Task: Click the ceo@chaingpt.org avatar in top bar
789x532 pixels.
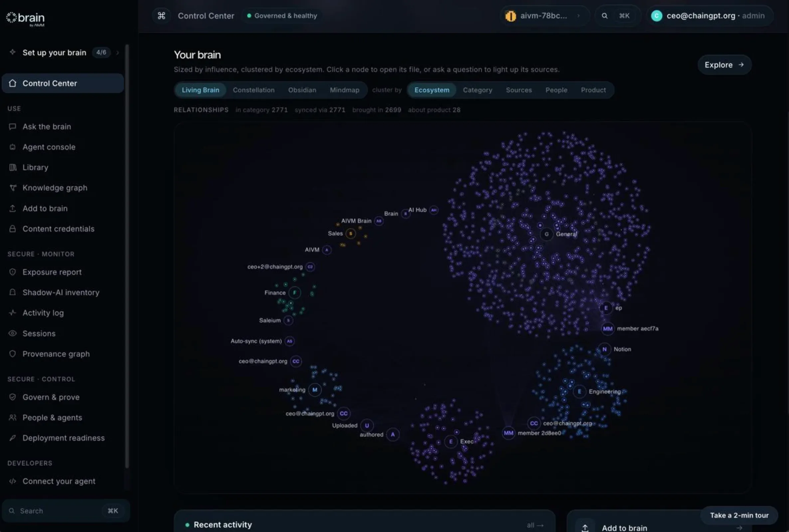Action: pos(657,16)
